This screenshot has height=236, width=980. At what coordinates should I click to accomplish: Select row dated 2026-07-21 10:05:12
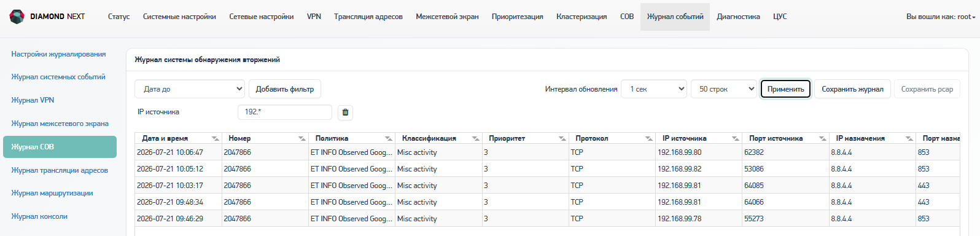tap(547, 169)
